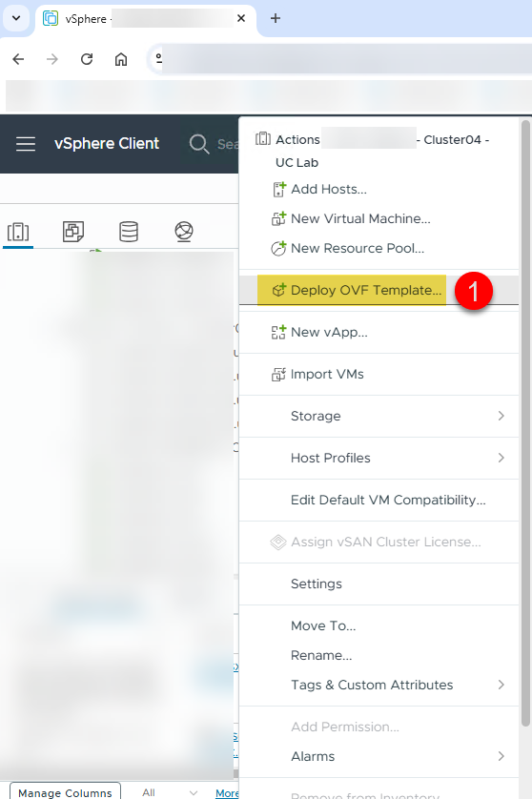Click the Actions menu vertical scrollbar
The image size is (532, 799).
[x=525, y=423]
